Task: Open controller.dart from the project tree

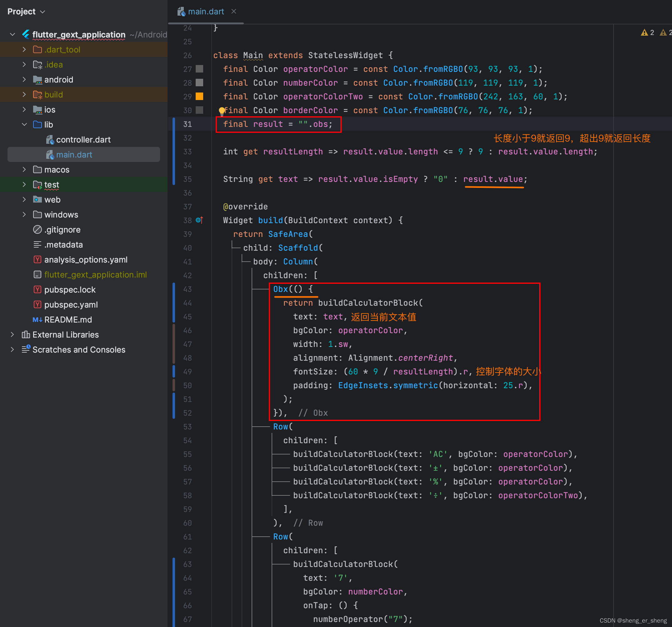Action: [x=83, y=140]
